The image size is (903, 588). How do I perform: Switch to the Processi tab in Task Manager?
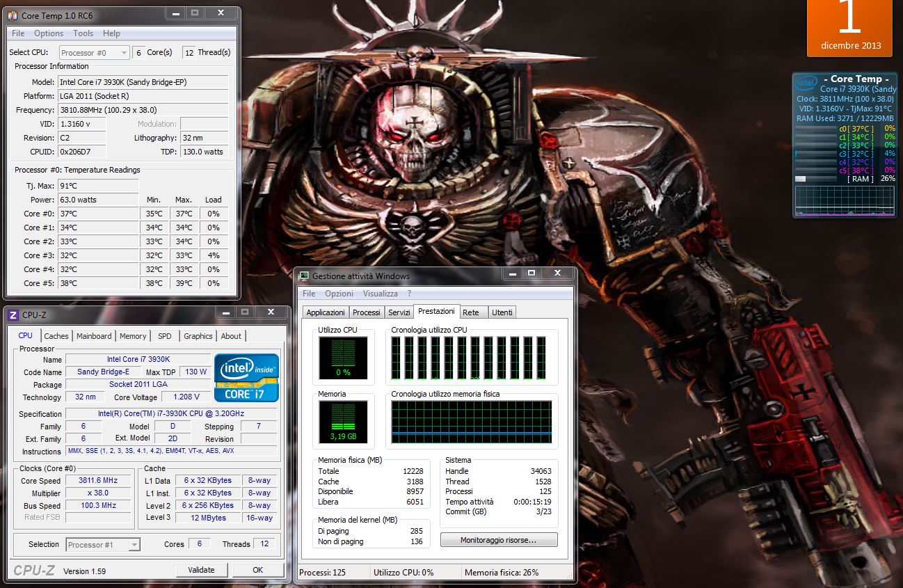(x=366, y=312)
